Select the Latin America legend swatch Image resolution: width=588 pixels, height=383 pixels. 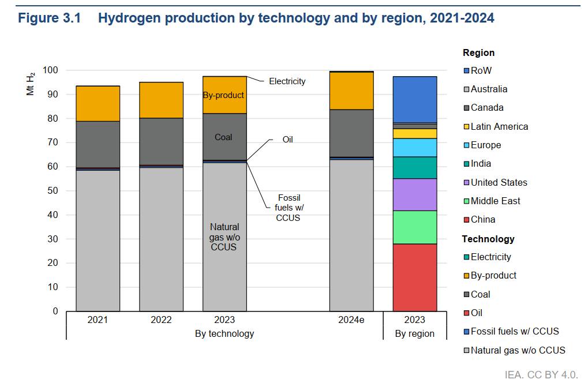click(466, 127)
